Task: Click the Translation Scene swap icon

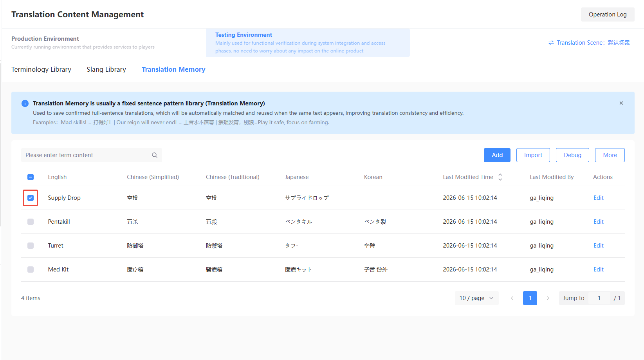Action: point(551,43)
